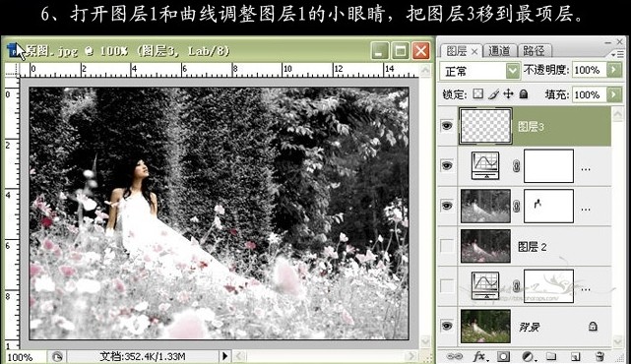Toggle lock image pixels brush icon
Image resolution: width=631 pixels, height=364 pixels.
tap(494, 94)
